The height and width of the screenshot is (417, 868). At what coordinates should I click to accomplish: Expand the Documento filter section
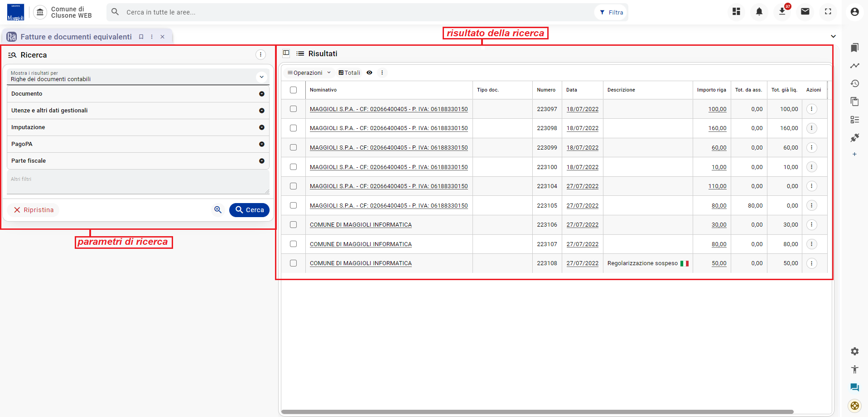138,94
